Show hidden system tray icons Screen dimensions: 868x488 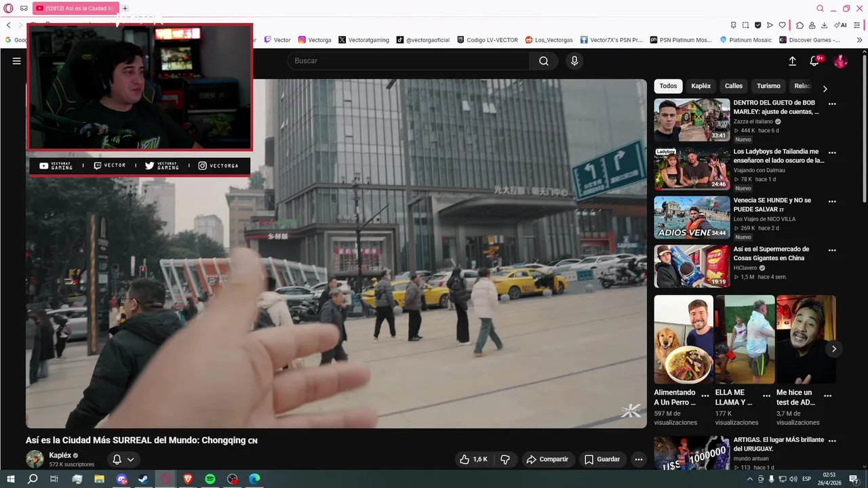(x=749, y=479)
